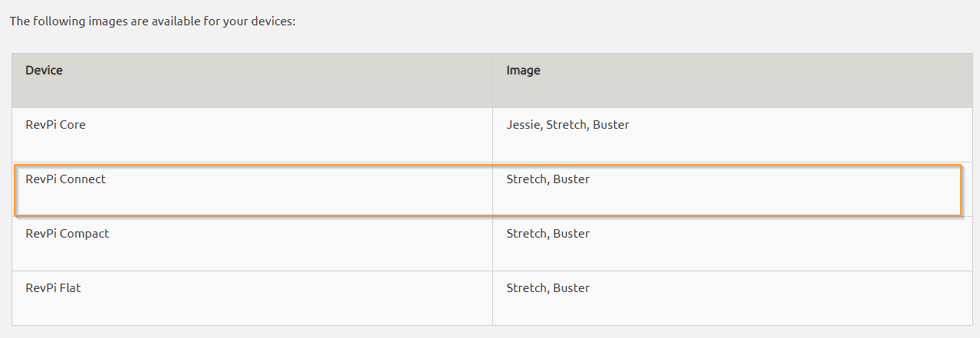The image size is (980, 338).
Task: Click the word "Flat" in RevPi Flat
Action: pyautogui.click(x=70, y=288)
